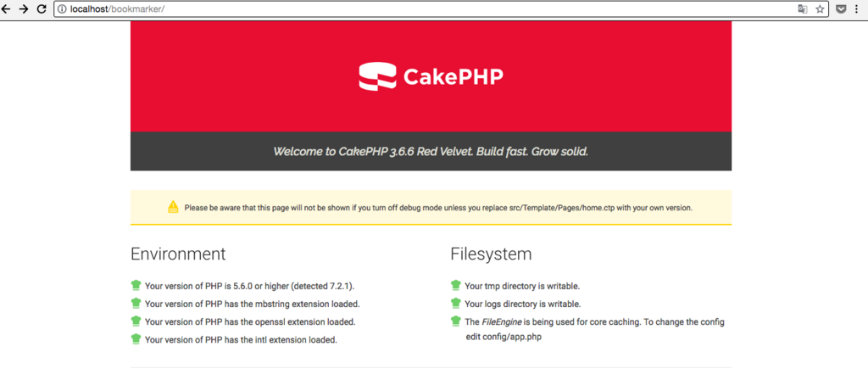Click the debug mode warning message text

(438, 209)
